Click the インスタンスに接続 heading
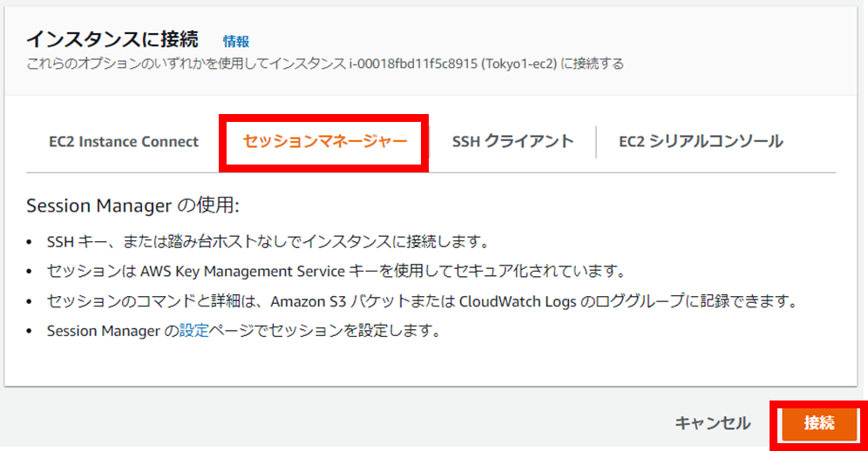868x451 pixels. pyautogui.click(x=112, y=39)
